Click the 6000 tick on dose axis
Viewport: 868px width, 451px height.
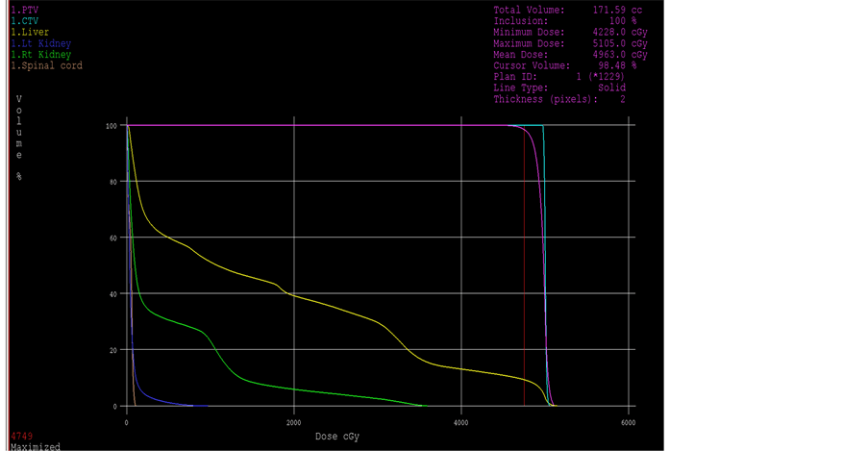coord(629,423)
